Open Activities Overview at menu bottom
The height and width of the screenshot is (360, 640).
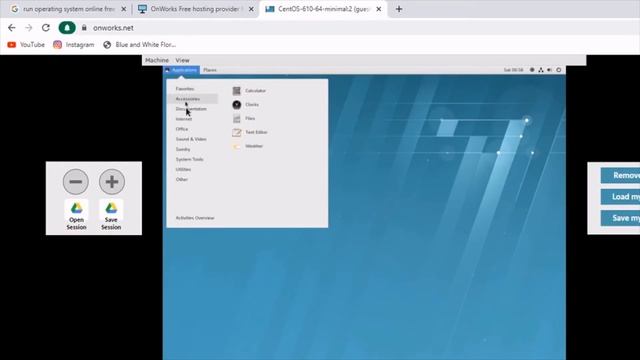(195, 218)
